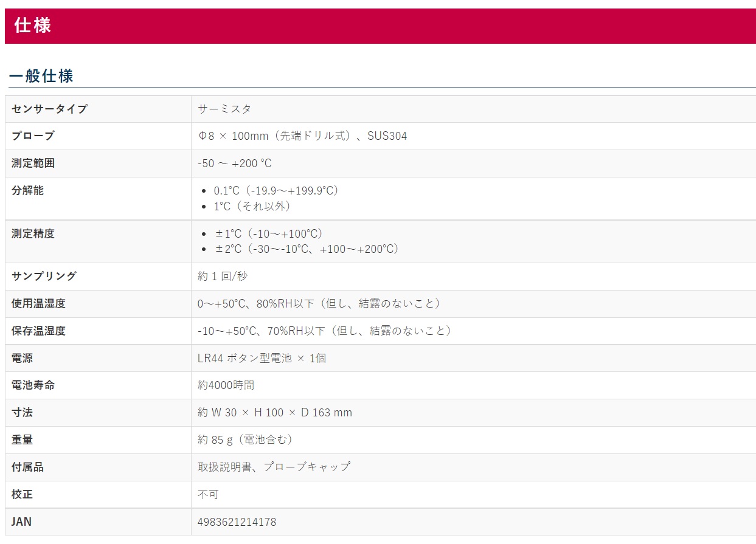Click the 1°C (それ以外) bullet item
The image size is (756, 544).
[252, 206]
